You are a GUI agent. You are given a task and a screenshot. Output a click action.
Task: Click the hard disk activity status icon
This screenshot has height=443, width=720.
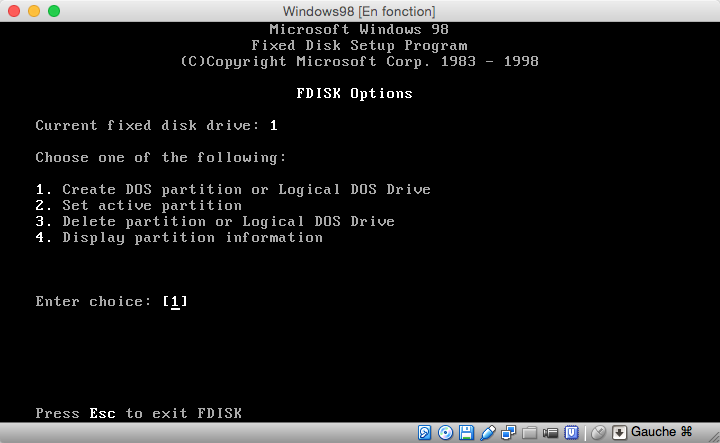[x=424, y=432]
